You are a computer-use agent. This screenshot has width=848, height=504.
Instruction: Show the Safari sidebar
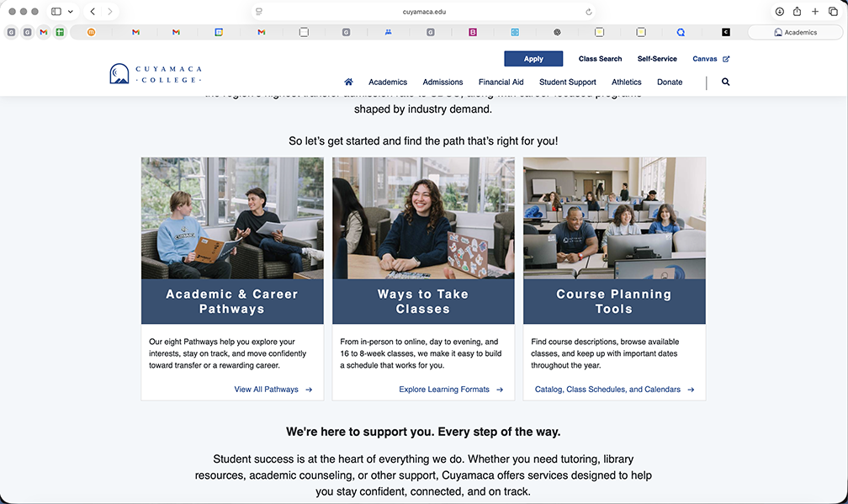click(56, 11)
